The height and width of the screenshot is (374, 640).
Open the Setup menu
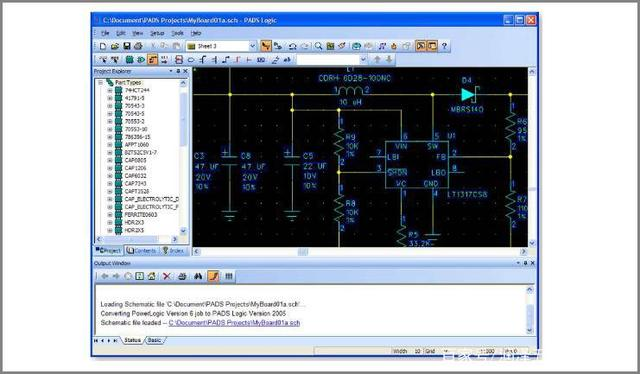tap(157, 33)
